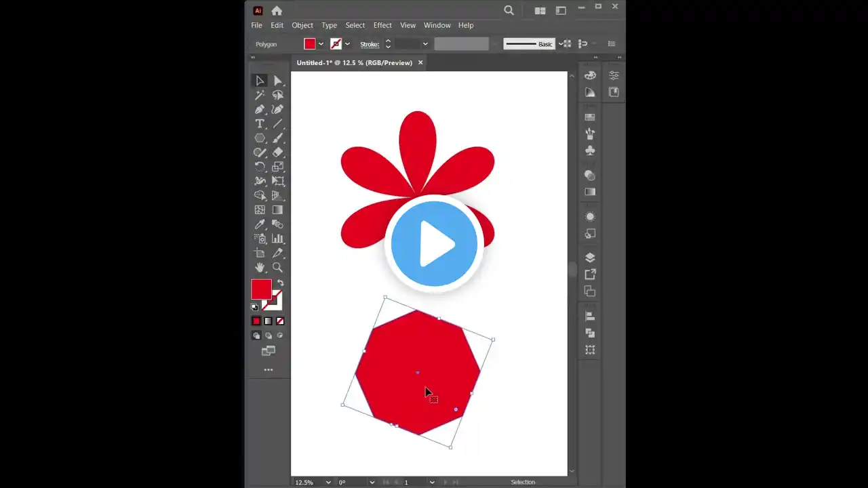
Task: Open the Layers panel
Action: point(590,258)
